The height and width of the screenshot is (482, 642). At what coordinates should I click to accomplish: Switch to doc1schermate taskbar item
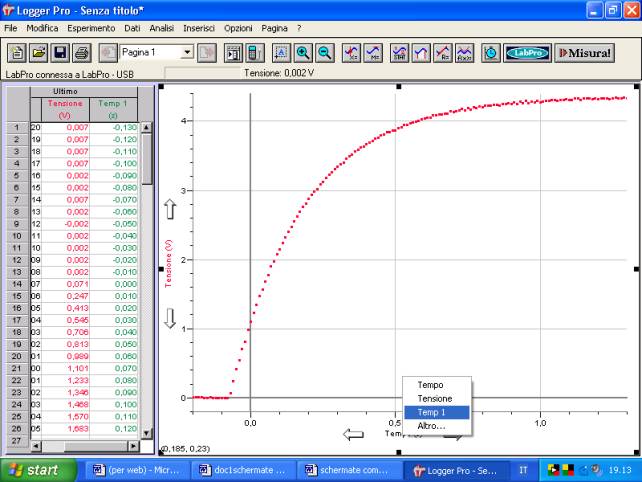tap(244, 470)
